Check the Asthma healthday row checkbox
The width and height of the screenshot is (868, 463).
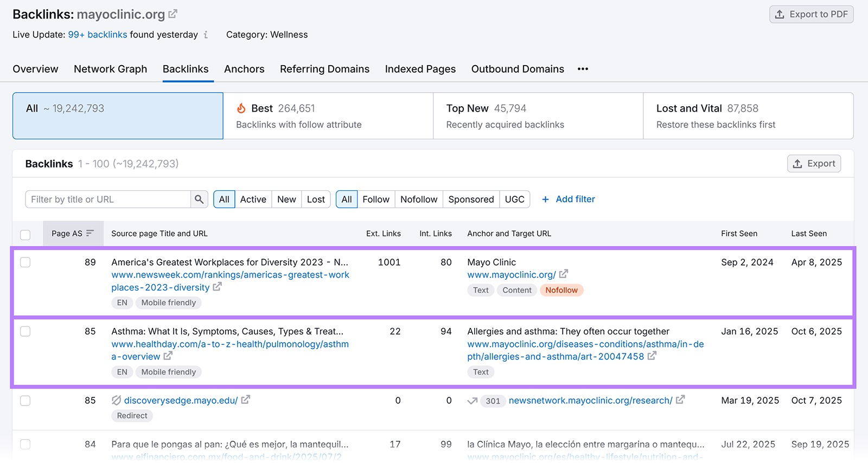[x=25, y=331]
